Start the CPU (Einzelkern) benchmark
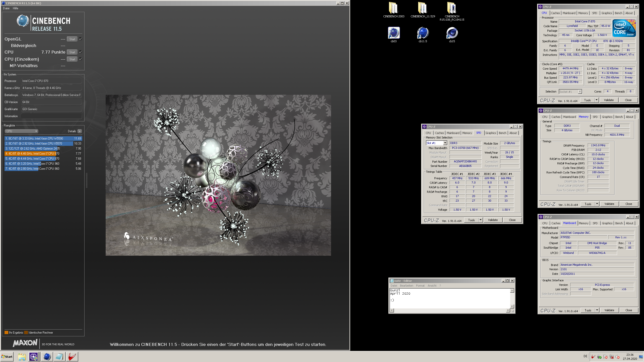644x362 pixels. tap(72, 59)
